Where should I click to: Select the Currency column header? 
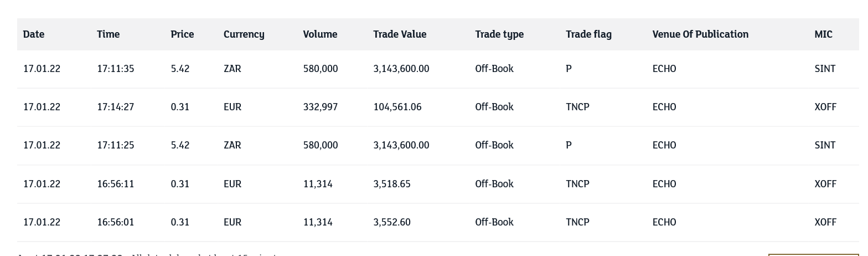coord(244,34)
